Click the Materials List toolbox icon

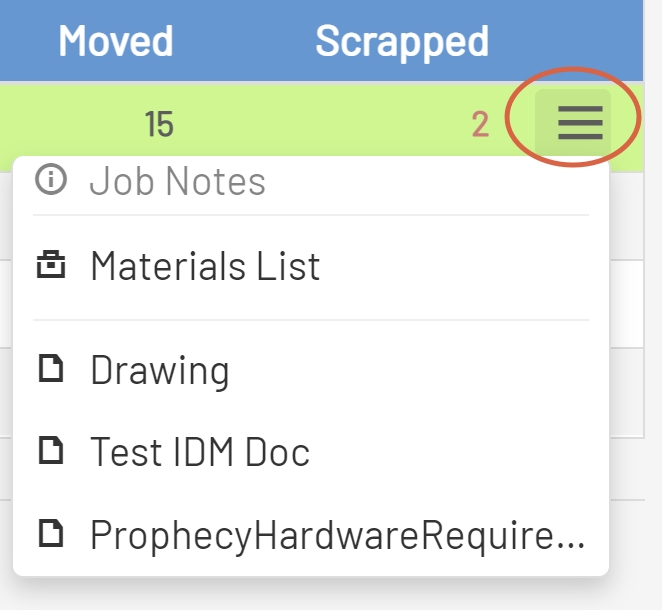(x=50, y=266)
